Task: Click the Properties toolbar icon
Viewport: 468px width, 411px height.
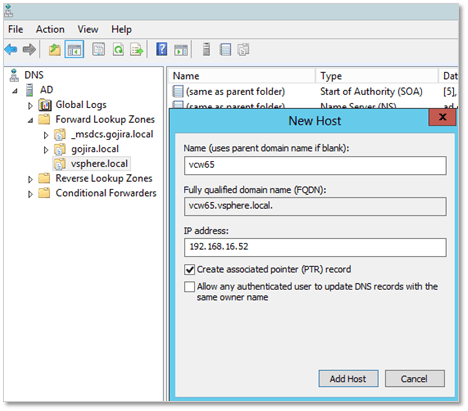Action: click(98, 50)
